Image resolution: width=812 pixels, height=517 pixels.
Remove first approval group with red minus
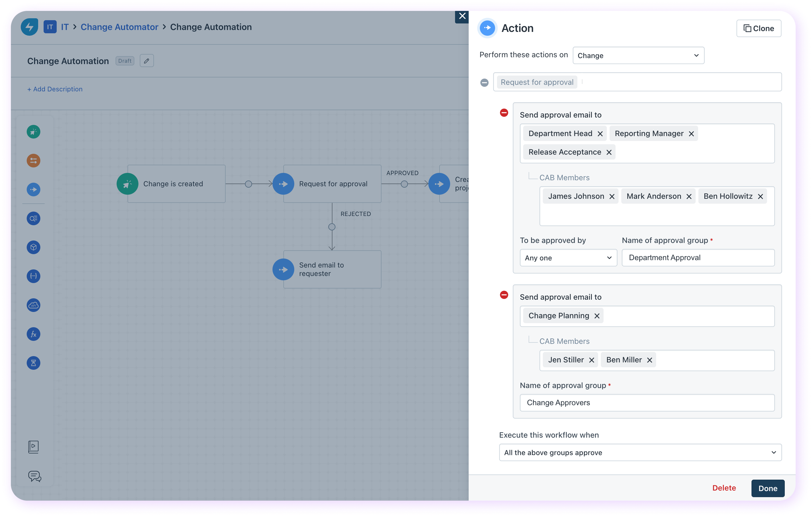pyautogui.click(x=504, y=113)
